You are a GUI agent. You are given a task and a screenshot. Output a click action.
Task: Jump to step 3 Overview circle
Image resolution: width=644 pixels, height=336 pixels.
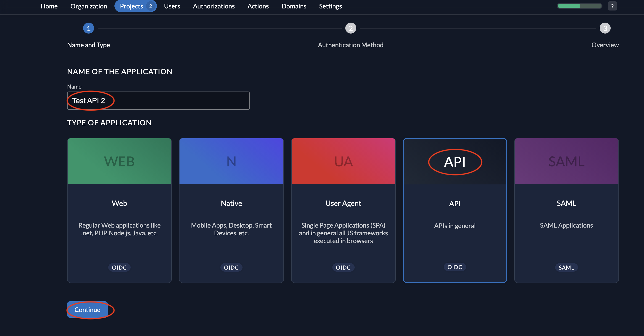click(605, 28)
